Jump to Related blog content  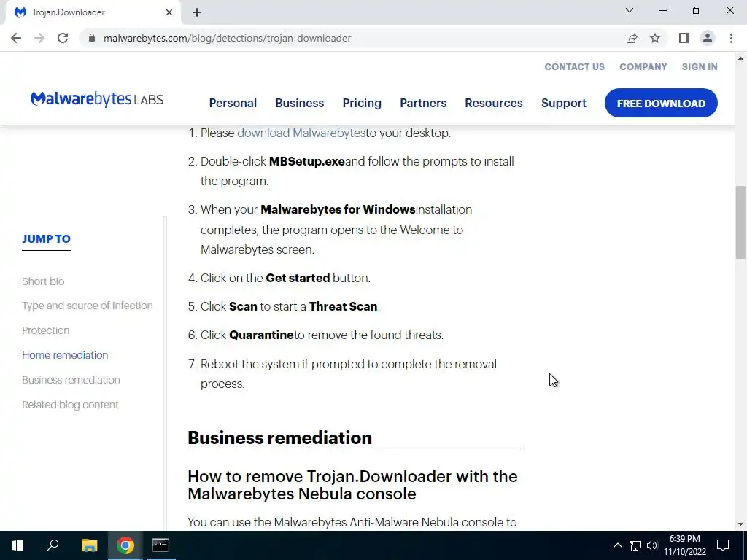70,405
